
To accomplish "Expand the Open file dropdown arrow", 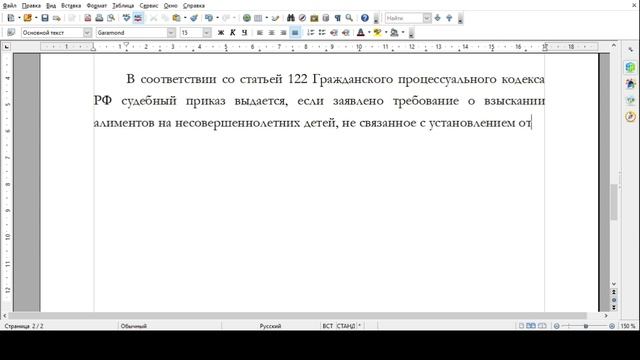I will pyautogui.click(x=36, y=18).
